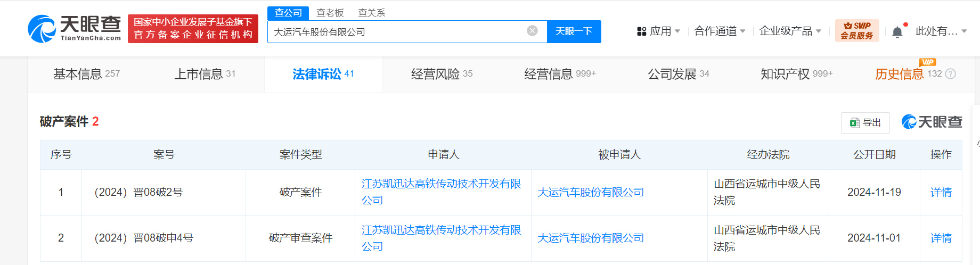Viewport: 980px width, 265px height.
Task: Clear the search box text
Action: pos(532,31)
